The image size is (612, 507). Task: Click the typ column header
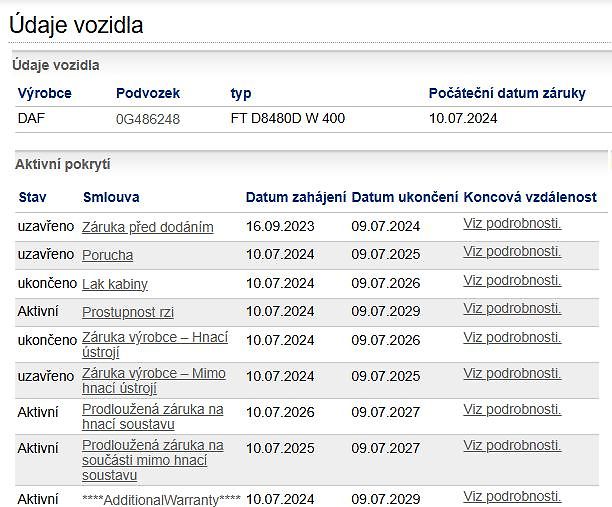241,94
